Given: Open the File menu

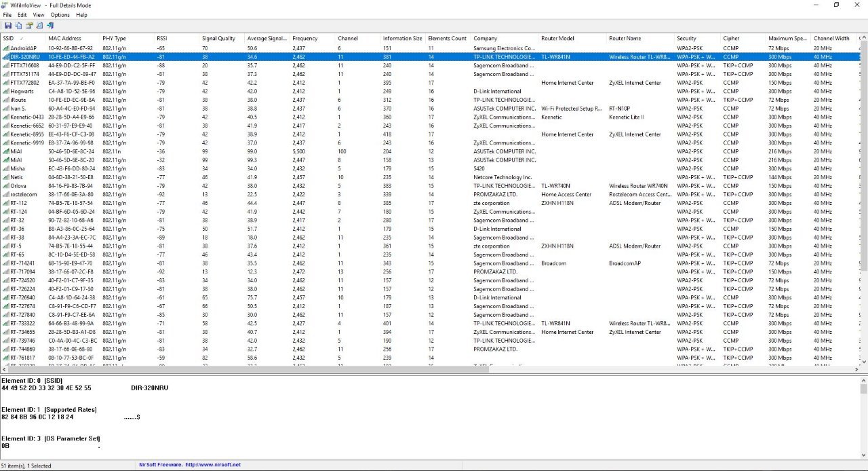Looking at the screenshot, I should (7, 15).
